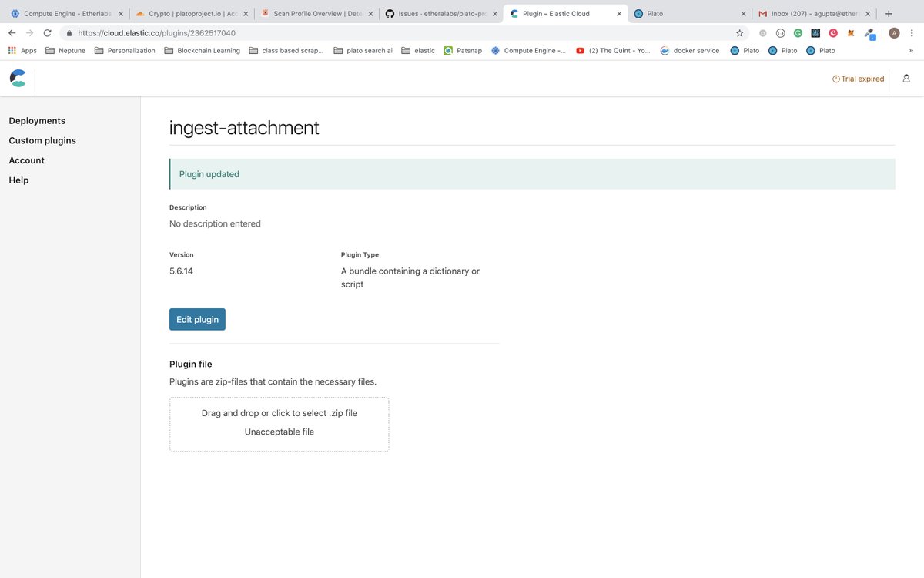Open the Chrome three-dot menu
This screenshot has height=578, width=924.
pyautogui.click(x=912, y=33)
